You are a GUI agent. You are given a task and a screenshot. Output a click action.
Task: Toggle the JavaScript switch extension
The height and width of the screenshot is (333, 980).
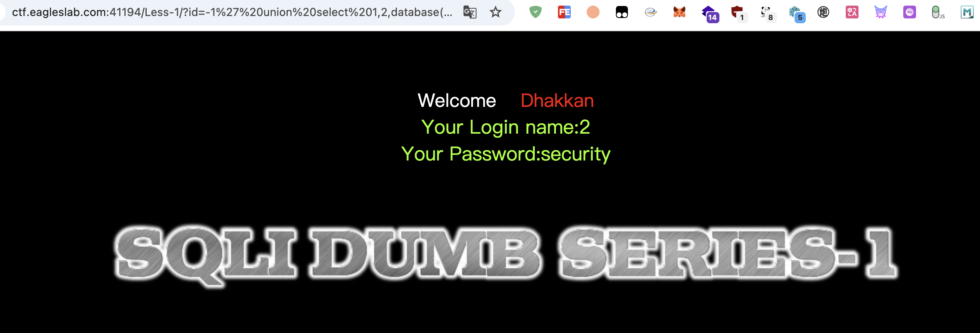click(938, 12)
